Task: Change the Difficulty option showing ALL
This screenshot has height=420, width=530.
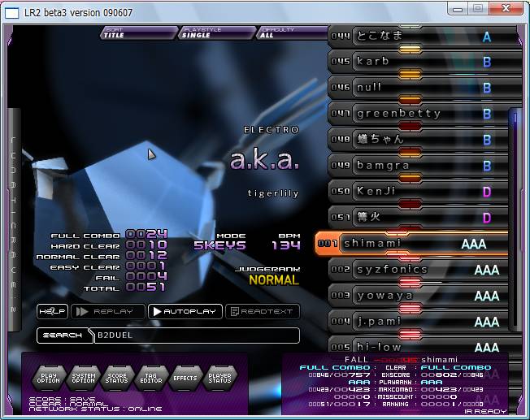Action: pyautogui.click(x=292, y=32)
